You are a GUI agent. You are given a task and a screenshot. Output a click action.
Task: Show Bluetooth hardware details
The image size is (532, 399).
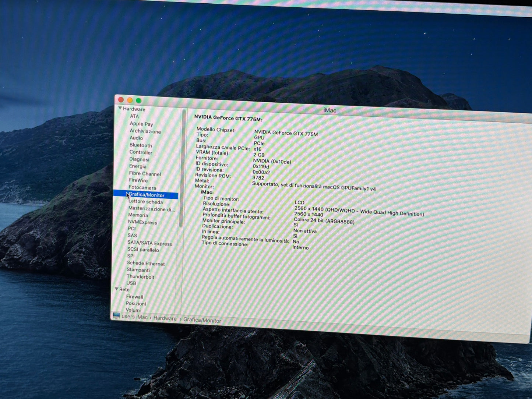141,145
